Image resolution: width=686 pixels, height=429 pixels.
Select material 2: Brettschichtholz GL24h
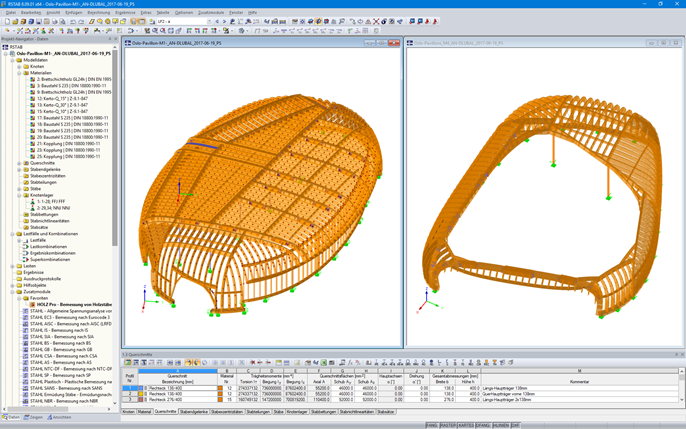pos(74,79)
